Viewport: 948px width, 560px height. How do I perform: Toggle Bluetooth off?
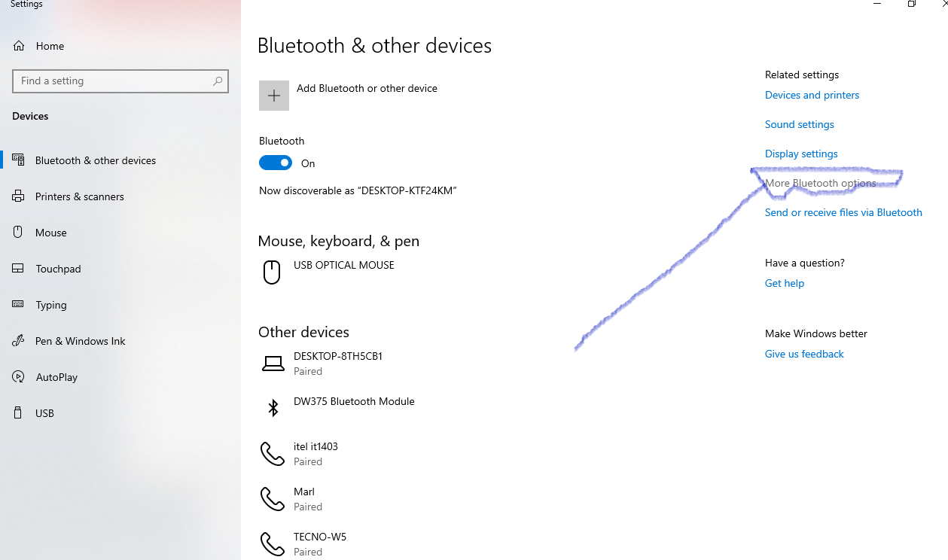click(276, 163)
